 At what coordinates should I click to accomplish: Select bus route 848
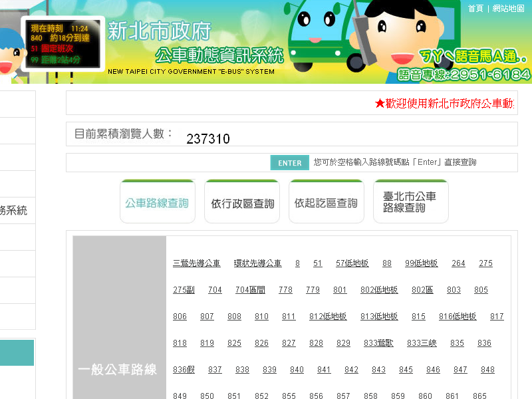tap(487, 370)
